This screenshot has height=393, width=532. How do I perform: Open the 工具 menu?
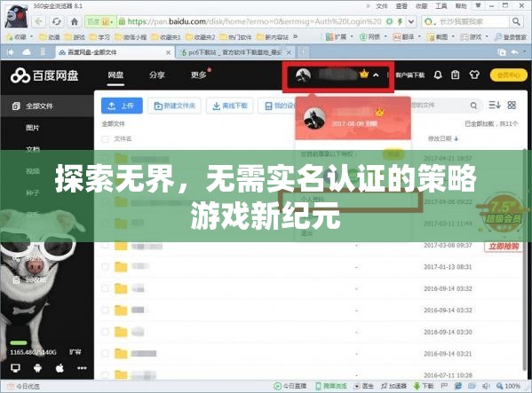pyautogui.click(x=441, y=6)
